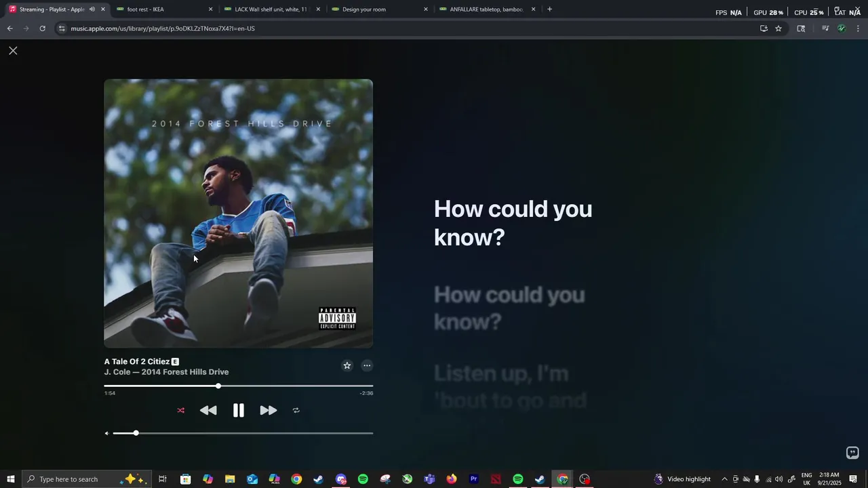Adjust the volume slider knob
The image size is (868, 488).
[x=136, y=432]
